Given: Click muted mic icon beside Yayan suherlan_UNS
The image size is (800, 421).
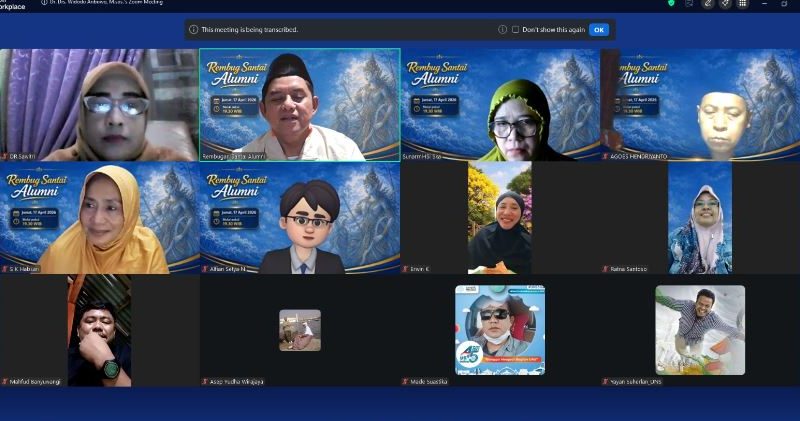Looking at the screenshot, I should tap(606, 382).
